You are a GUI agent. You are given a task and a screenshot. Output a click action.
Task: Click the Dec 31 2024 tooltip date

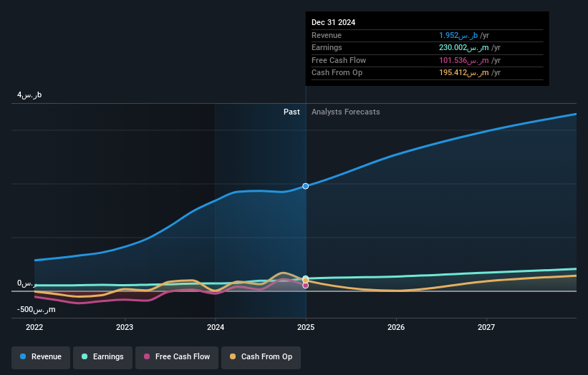point(333,22)
